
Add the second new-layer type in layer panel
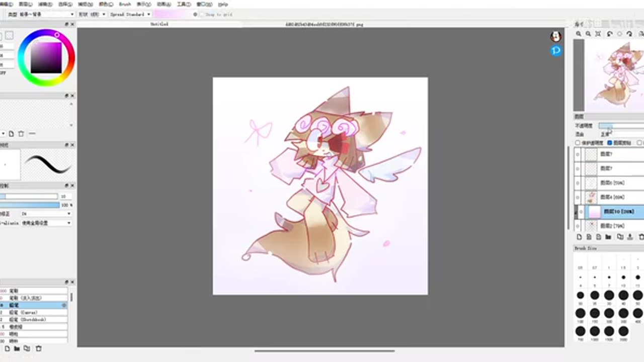589,237
